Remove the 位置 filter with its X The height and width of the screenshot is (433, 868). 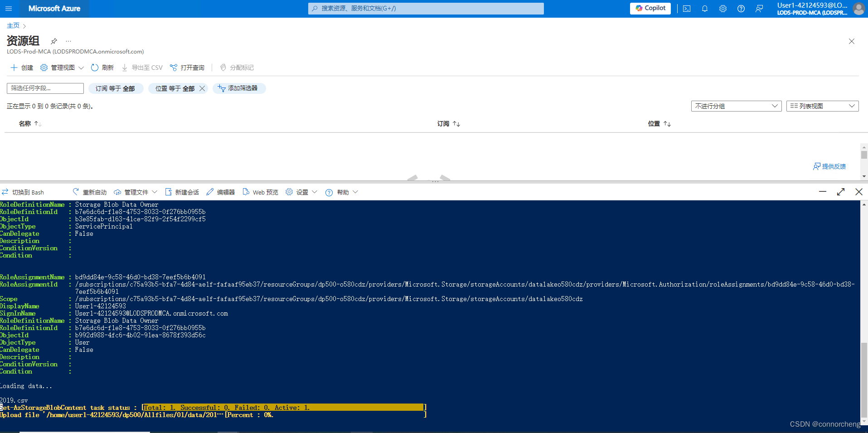[202, 88]
